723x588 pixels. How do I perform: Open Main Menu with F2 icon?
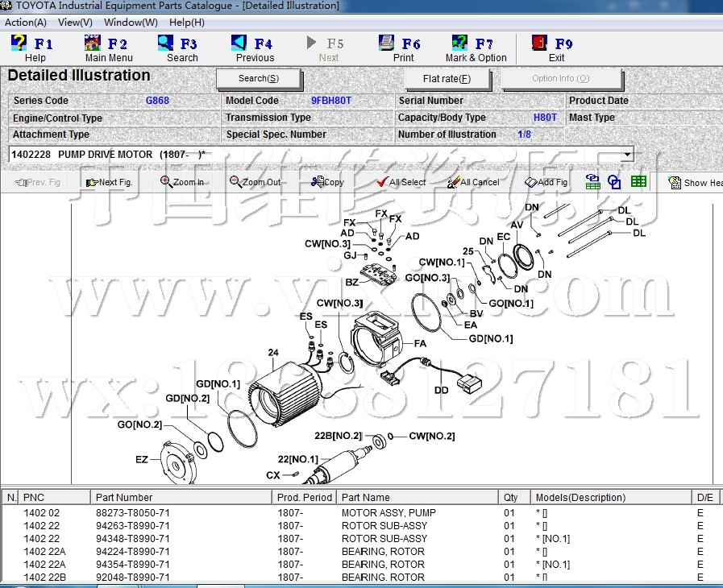pos(108,48)
